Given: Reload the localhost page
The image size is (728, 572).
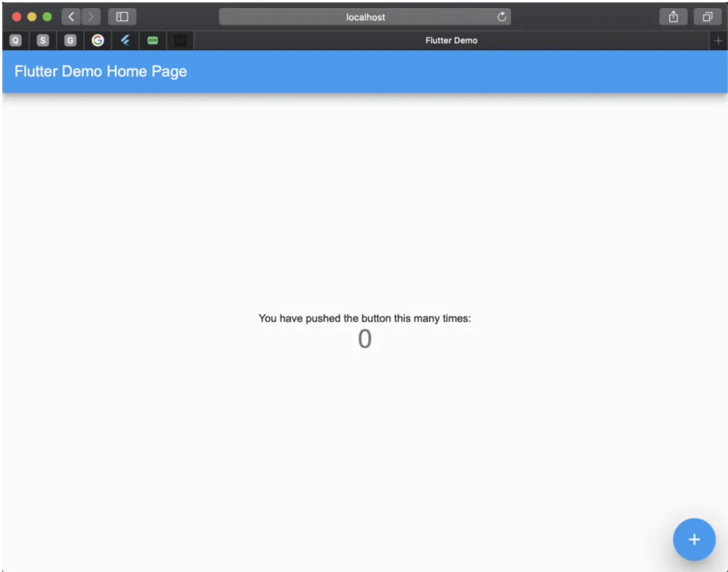Looking at the screenshot, I should click(x=502, y=17).
